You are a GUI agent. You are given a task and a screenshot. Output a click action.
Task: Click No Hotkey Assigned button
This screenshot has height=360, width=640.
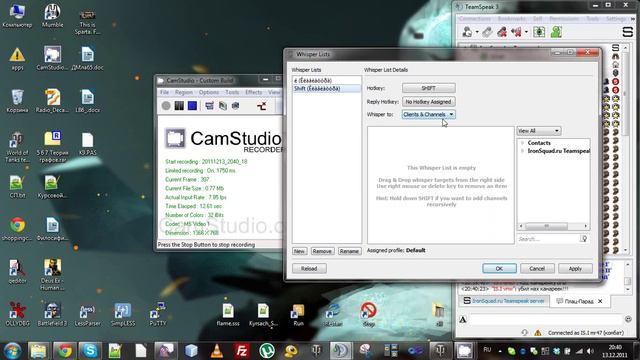tap(429, 102)
